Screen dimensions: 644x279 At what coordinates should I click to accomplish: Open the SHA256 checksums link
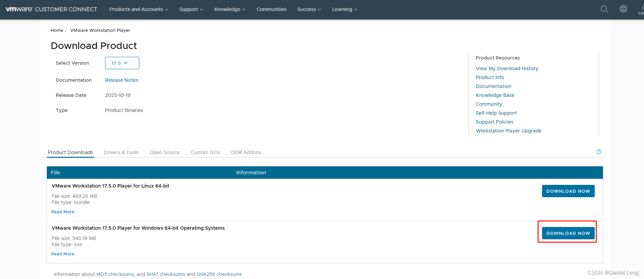219,274
